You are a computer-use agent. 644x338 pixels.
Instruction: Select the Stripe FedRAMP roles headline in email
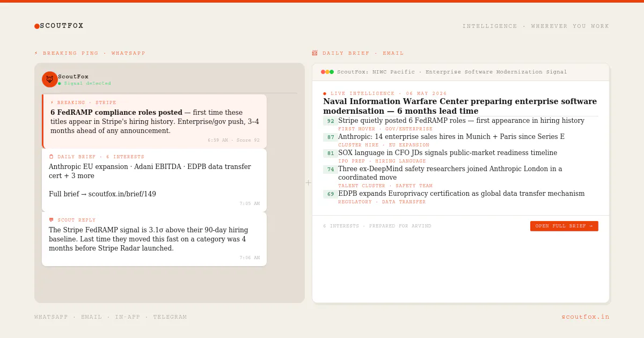pyautogui.click(x=461, y=121)
